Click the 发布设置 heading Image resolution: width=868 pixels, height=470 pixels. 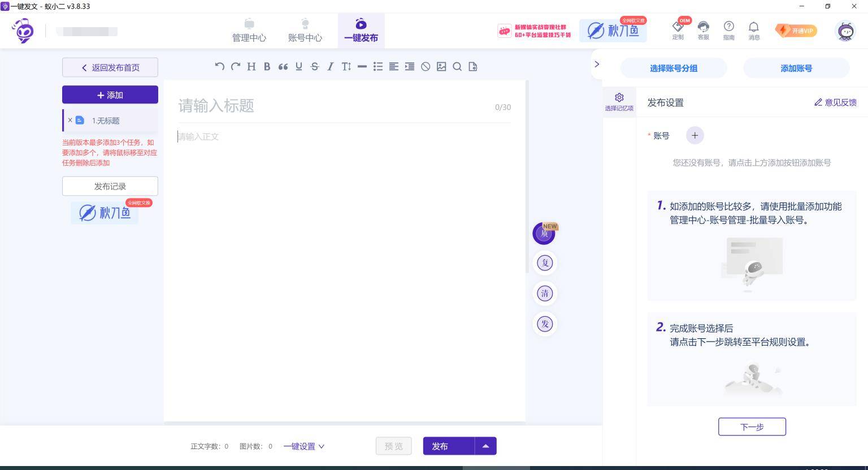point(666,102)
